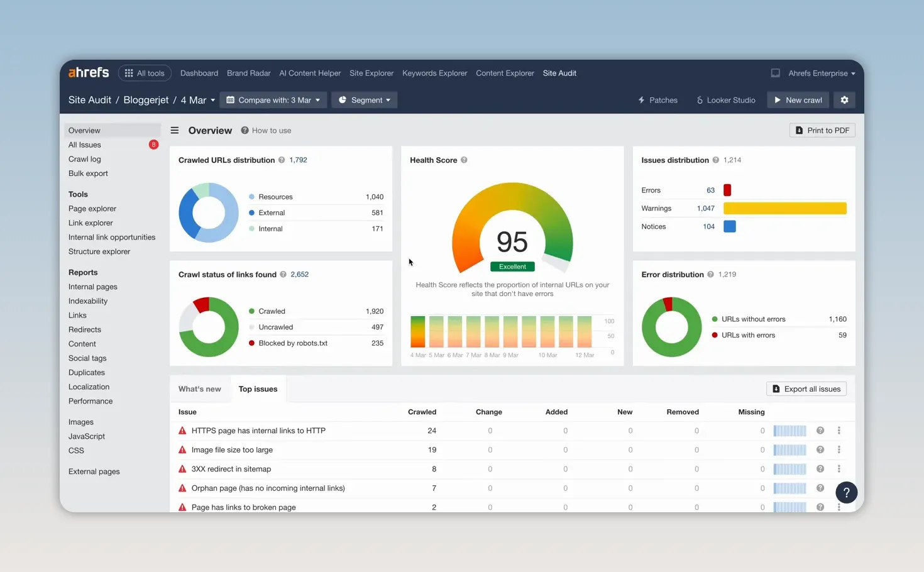Click the red Errors bar

coord(727,190)
